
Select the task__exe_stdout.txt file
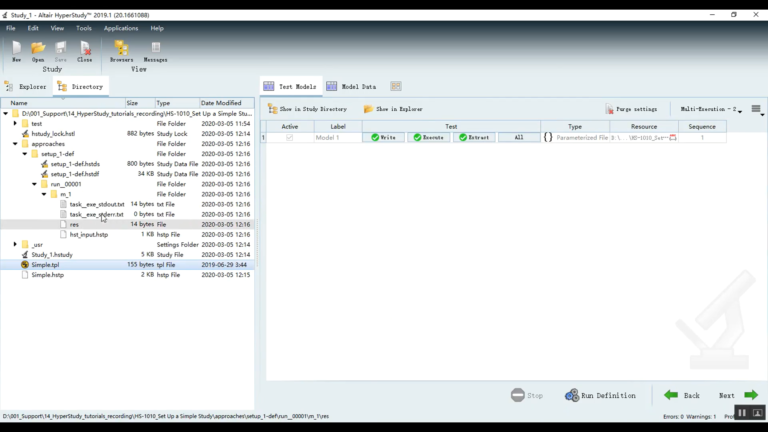pyautogui.click(x=96, y=204)
